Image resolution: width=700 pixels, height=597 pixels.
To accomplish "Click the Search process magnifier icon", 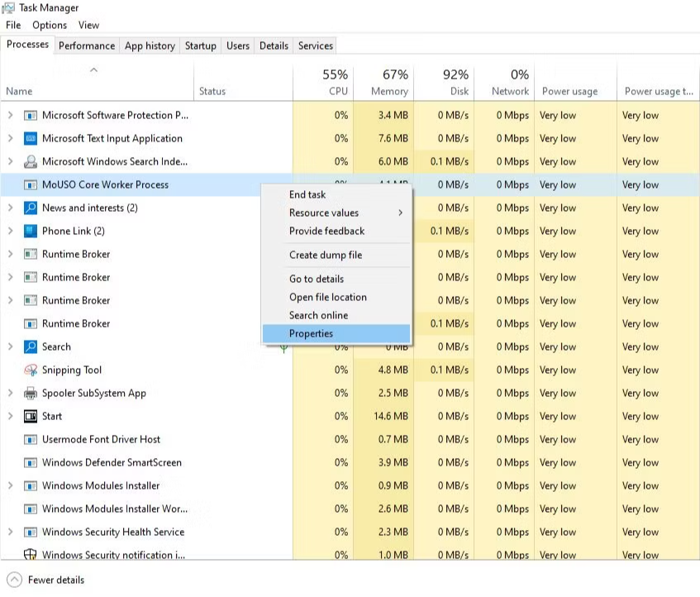I will click(x=30, y=347).
